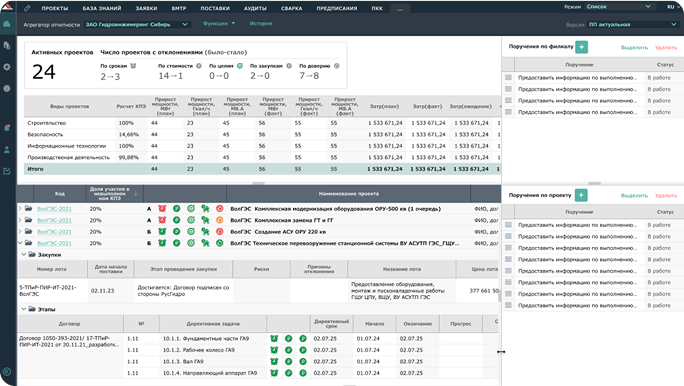The width and height of the screenshot is (684, 386).
Task: Click the paperclip icon in top bar
Action: pyautogui.click(x=27, y=8)
